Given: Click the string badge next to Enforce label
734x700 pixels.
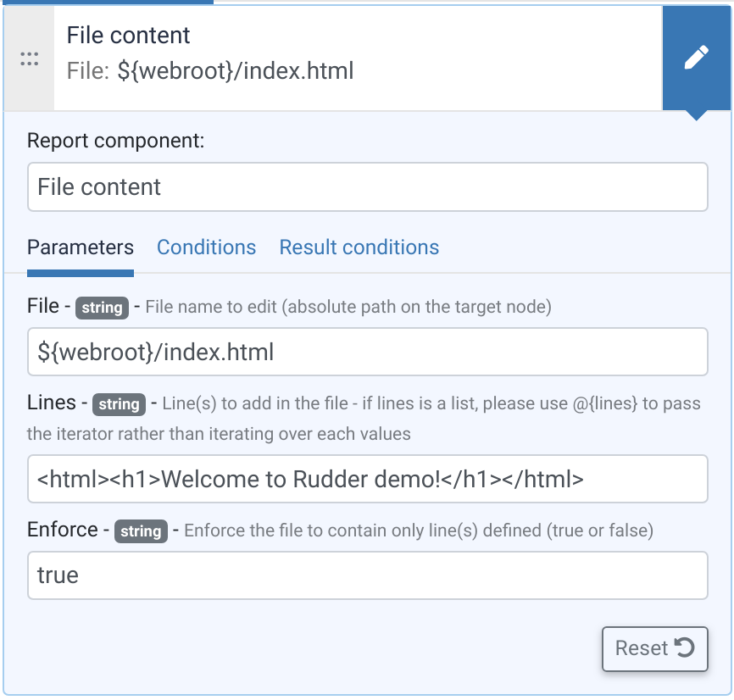Looking at the screenshot, I should 140,531.
